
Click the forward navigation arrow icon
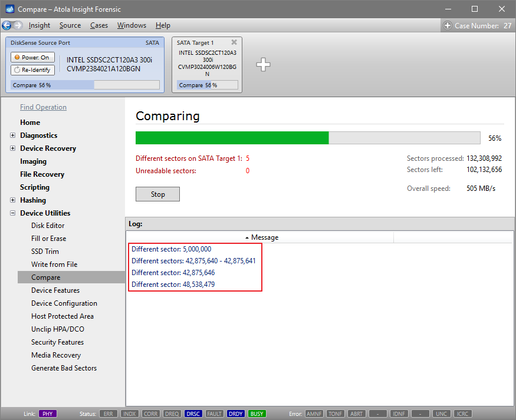coord(18,25)
